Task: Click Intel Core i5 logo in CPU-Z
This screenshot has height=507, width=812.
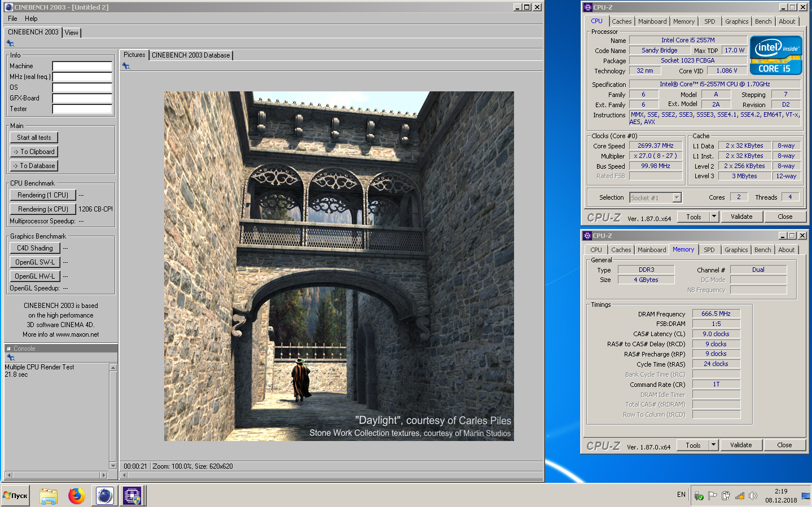Action: [776, 55]
